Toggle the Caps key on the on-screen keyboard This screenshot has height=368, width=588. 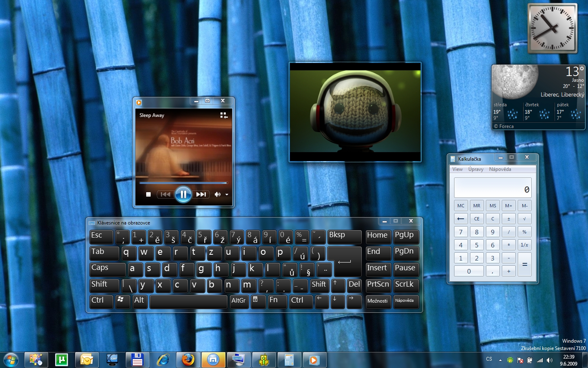[x=108, y=269]
